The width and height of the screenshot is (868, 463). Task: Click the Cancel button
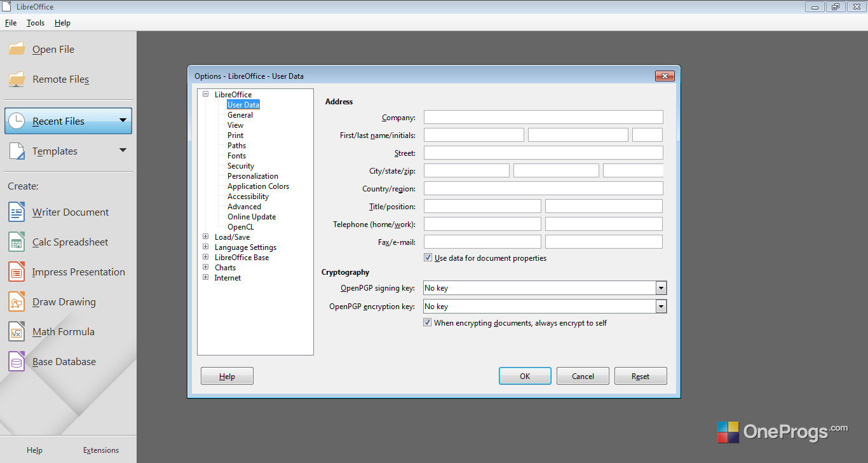click(x=583, y=376)
